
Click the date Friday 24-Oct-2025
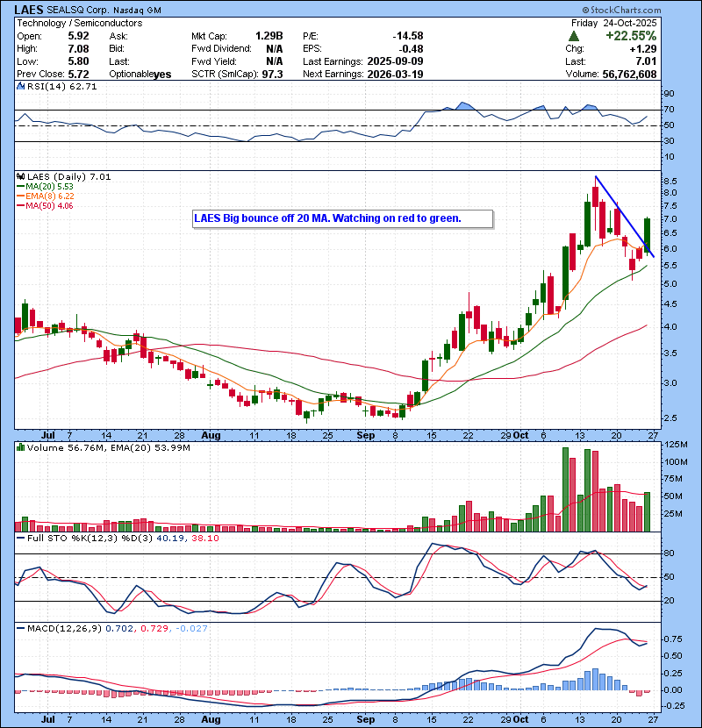[613, 23]
